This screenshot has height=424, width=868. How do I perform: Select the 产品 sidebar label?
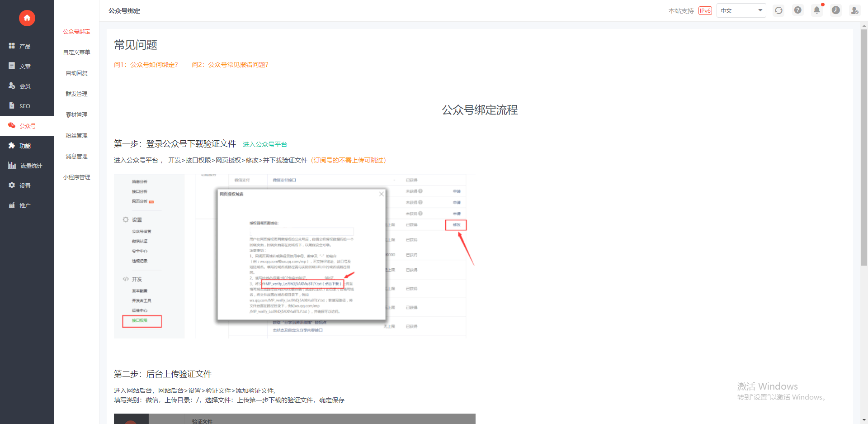25,46
